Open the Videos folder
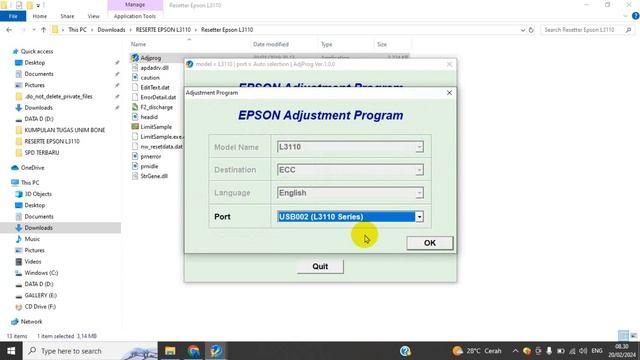640x360 pixels. coord(33,261)
